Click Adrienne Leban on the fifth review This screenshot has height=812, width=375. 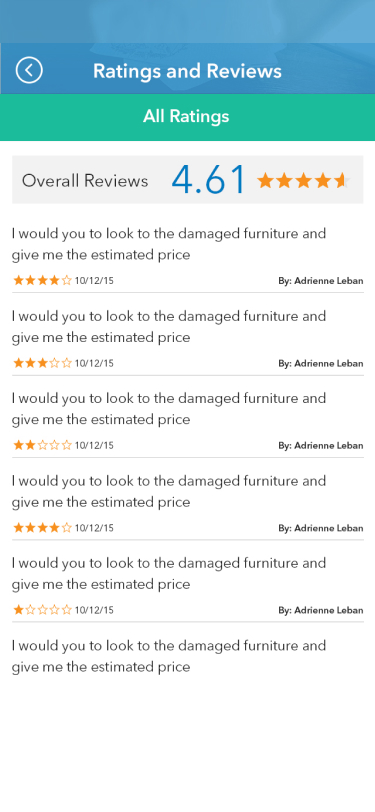tap(321, 610)
